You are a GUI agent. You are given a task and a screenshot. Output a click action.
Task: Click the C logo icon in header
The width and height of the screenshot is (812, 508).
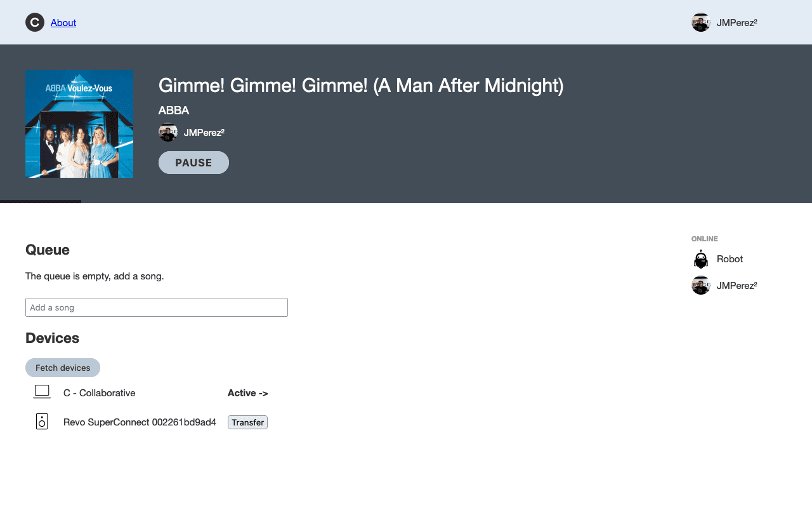pyautogui.click(x=35, y=22)
